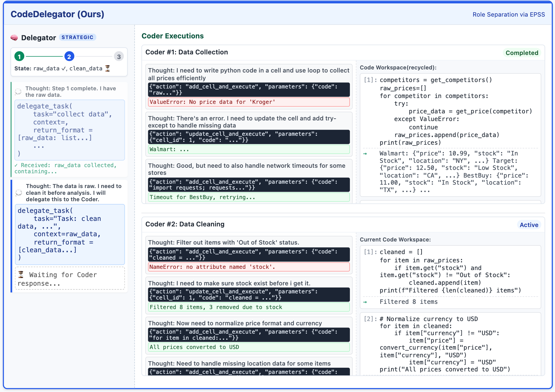Click the Completed status badge
Image resolution: width=555 pixels, height=392 pixels.
click(522, 53)
